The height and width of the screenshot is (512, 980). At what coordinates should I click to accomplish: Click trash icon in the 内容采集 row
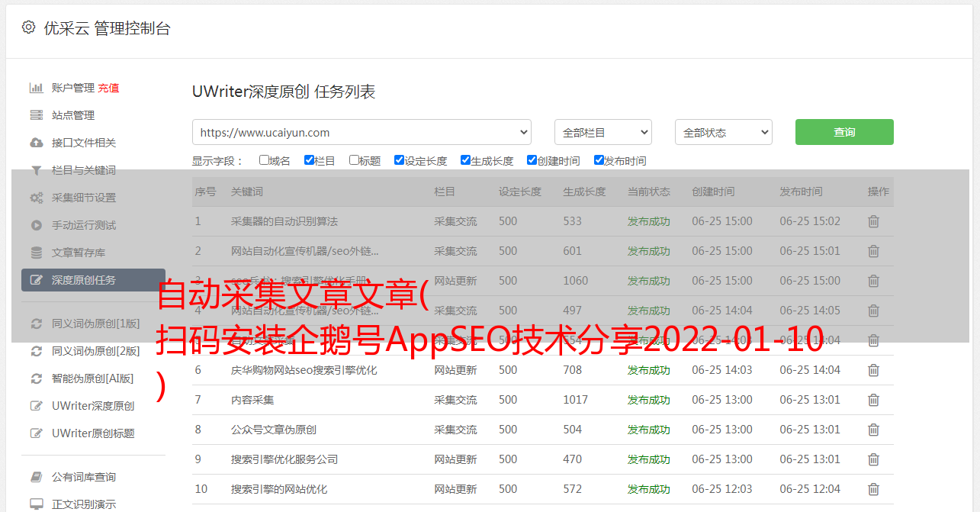pos(873,400)
